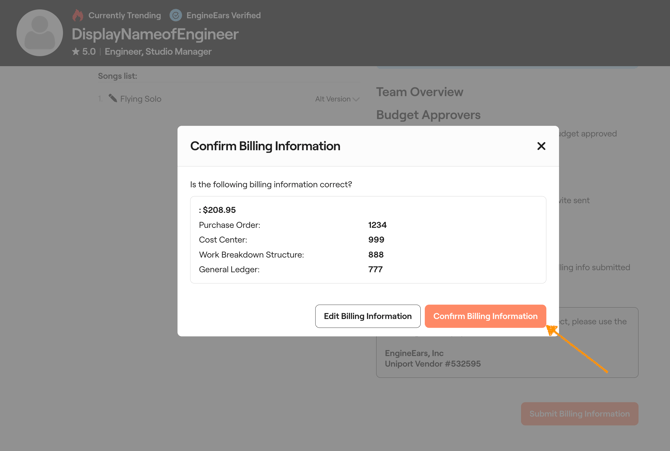This screenshot has height=451, width=670.
Task: Click the Purchase Order value 1234
Action: coord(377,225)
